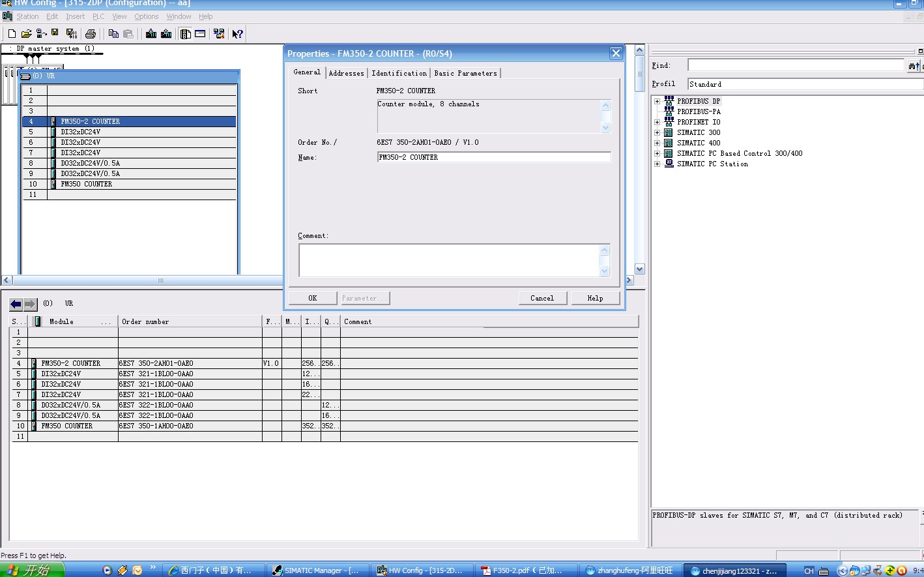Screen dimensions: 924x577
Task: Click the Save floppy-disk toolbar icon
Action: pos(55,33)
